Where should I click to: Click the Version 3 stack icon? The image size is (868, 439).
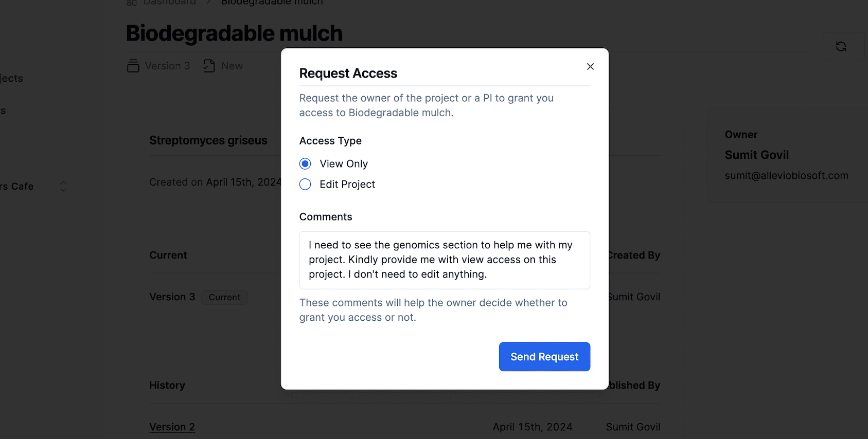[133, 66]
